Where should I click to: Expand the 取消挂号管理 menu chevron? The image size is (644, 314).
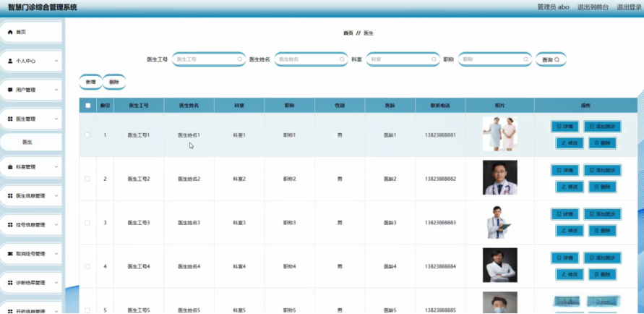coord(56,254)
